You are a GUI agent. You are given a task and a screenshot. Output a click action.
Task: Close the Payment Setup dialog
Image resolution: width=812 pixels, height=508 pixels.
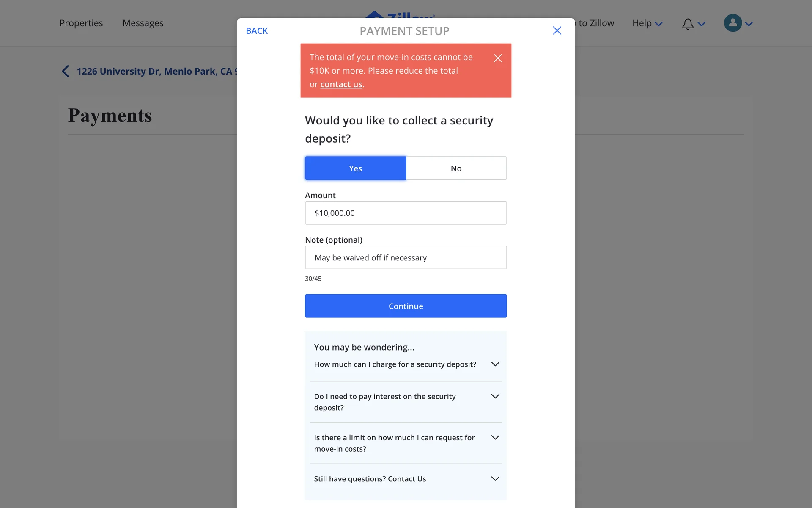click(557, 30)
